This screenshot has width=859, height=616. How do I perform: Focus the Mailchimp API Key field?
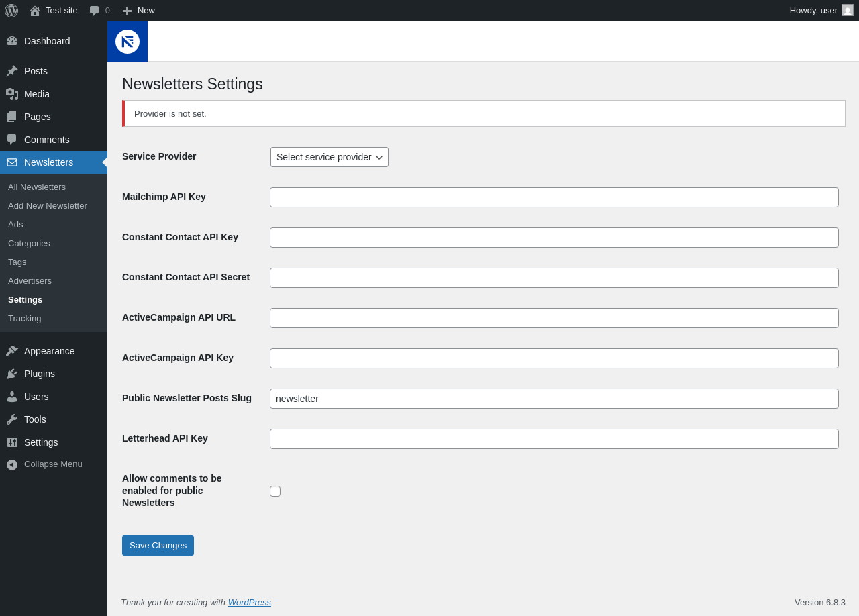coord(554,197)
